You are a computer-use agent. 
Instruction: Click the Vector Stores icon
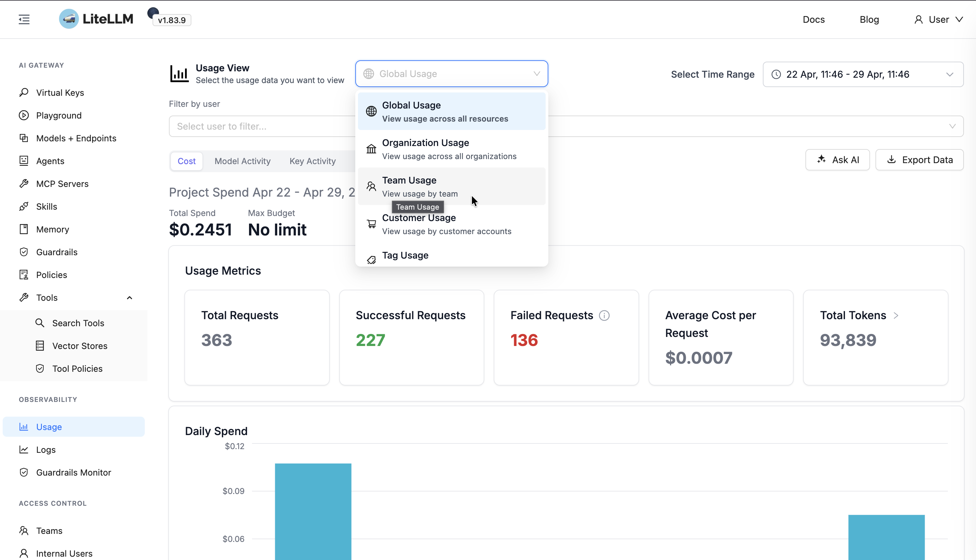pos(40,346)
